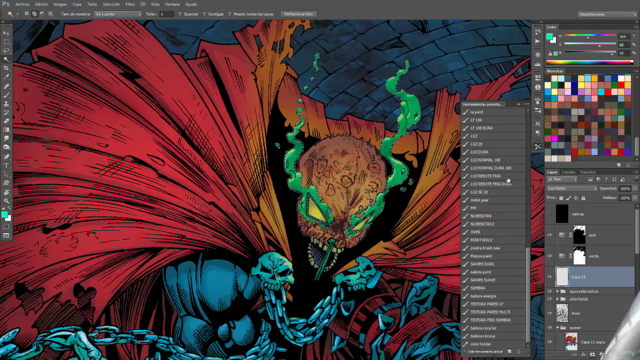Viewport: 640px width, 360px height.
Task: Open the Edición menu
Action: coord(41,4)
